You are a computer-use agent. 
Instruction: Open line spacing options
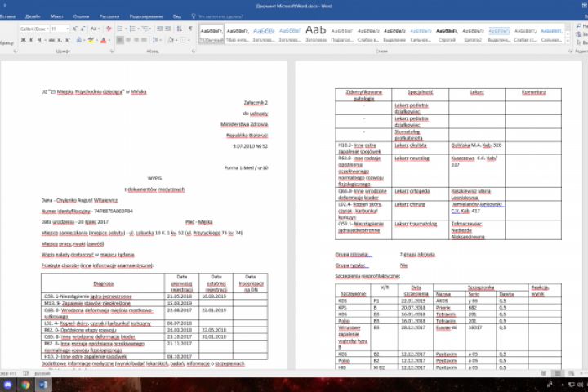[155, 40]
